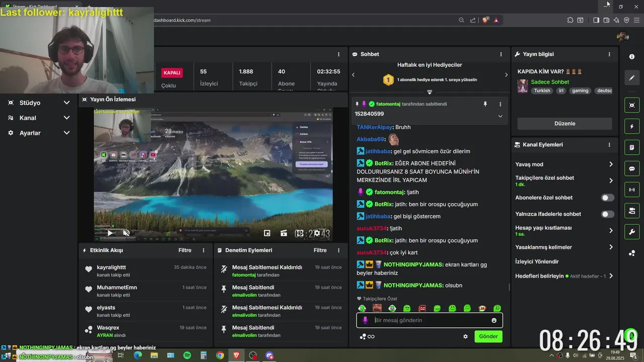Image resolution: width=644 pixels, height=362 pixels.
Task: Select the pencil edit icon in right sidebar
Action: [x=632, y=78]
